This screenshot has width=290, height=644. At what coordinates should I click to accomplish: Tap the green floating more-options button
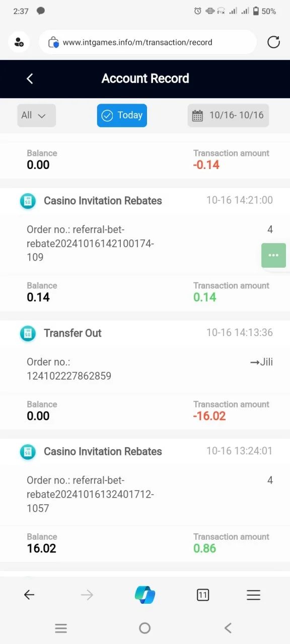coord(273,255)
